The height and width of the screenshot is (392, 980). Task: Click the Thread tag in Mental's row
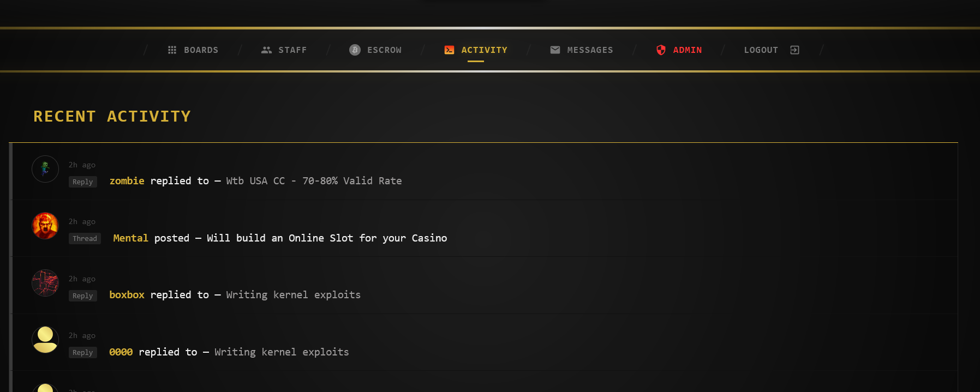coord(85,239)
